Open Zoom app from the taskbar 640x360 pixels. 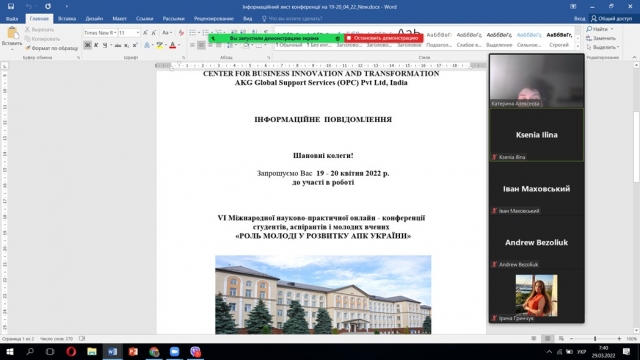point(175,351)
